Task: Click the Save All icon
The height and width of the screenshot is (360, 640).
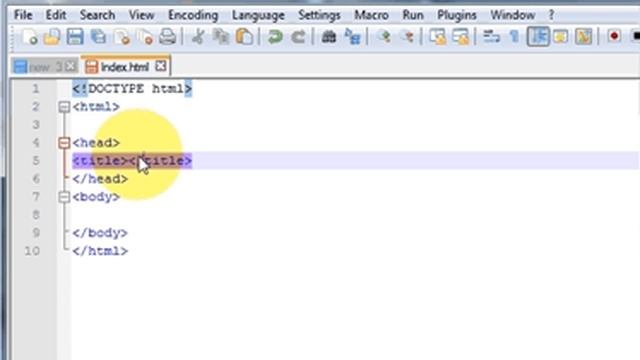Action: tap(98, 37)
